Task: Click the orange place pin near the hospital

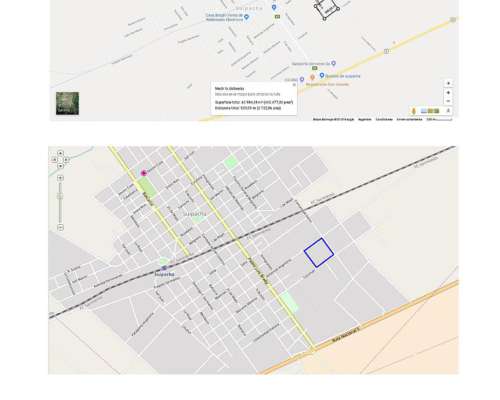Action: 312,77
